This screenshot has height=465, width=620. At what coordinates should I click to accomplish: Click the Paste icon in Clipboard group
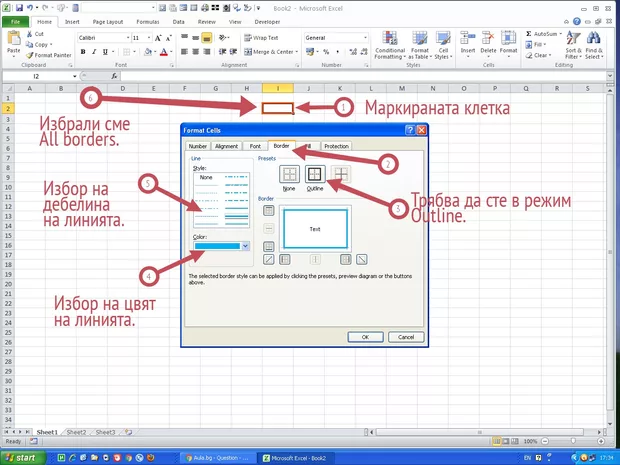coord(15,41)
